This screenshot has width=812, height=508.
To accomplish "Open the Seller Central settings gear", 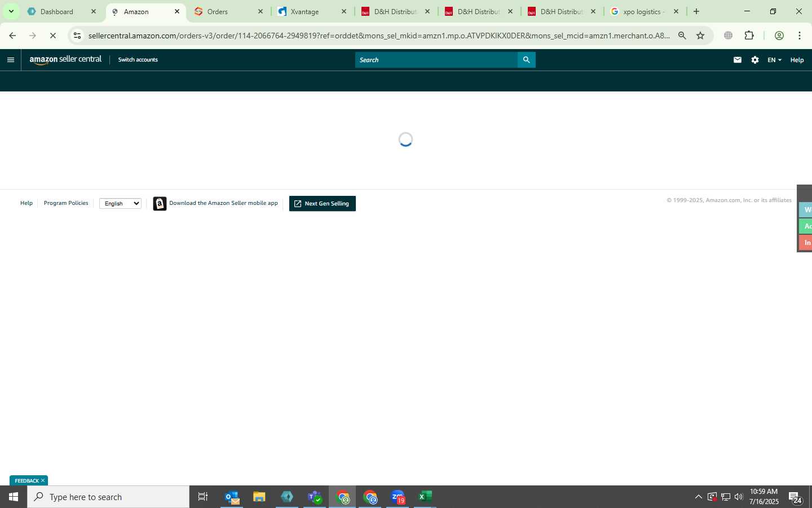I will tap(755, 60).
